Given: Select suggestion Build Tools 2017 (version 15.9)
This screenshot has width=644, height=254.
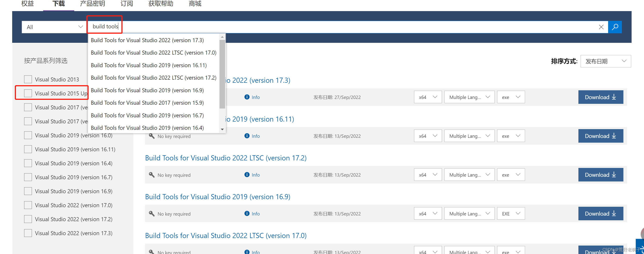Looking at the screenshot, I should click(147, 103).
